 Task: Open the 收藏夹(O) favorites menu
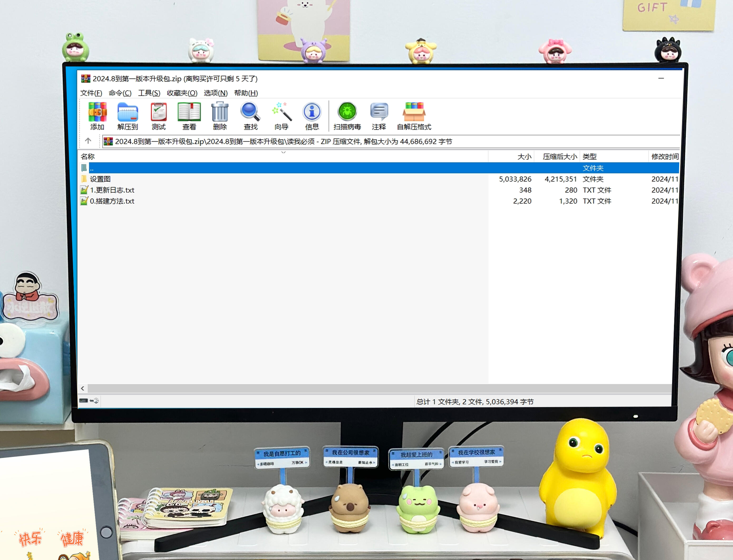coord(182,93)
